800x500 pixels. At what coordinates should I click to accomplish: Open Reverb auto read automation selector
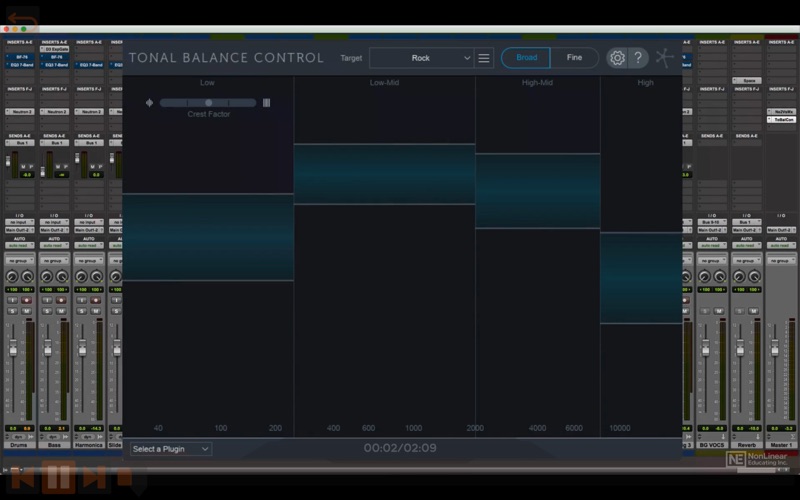coord(746,245)
